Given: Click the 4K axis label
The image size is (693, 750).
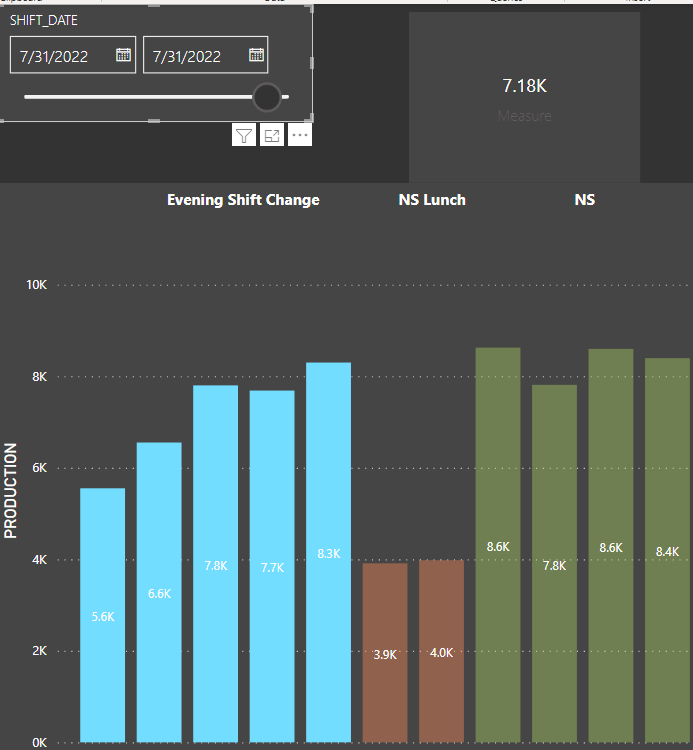Looking at the screenshot, I should [x=40, y=560].
